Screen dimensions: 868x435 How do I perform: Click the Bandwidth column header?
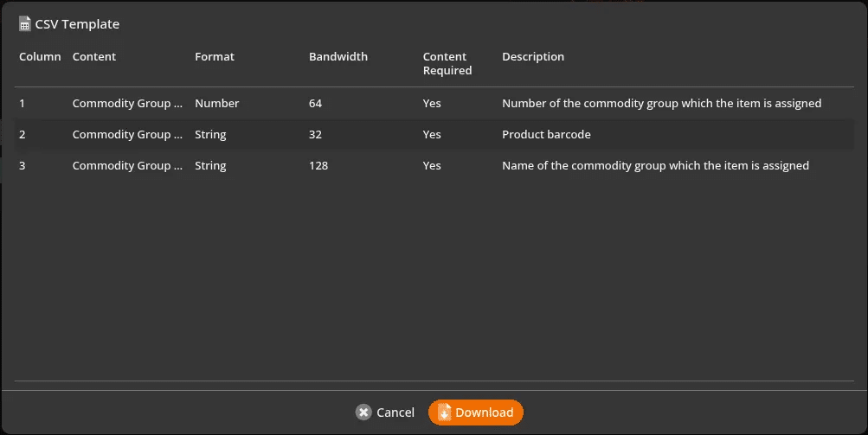click(338, 56)
